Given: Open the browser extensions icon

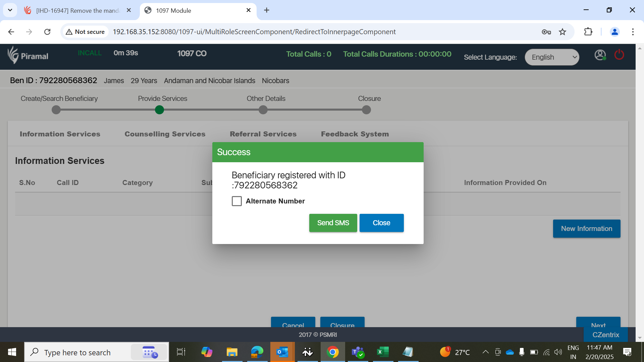Looking at the screenshot, I should 588,32.
